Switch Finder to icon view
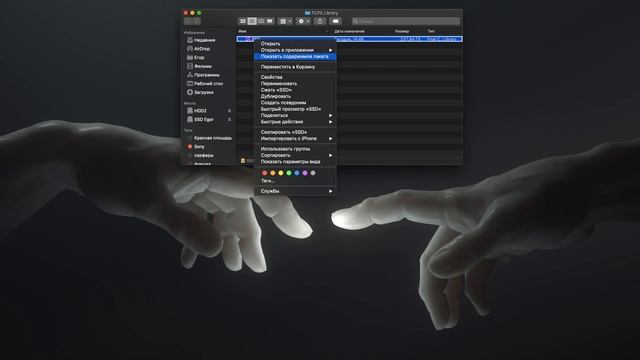The height and width of the screenshot is (360, 640). tap(243, 21)
